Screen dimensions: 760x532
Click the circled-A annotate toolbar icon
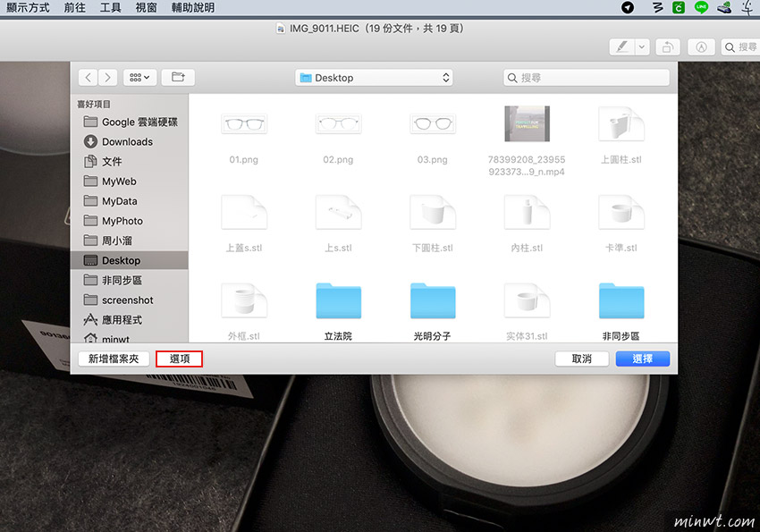point(701,47)
